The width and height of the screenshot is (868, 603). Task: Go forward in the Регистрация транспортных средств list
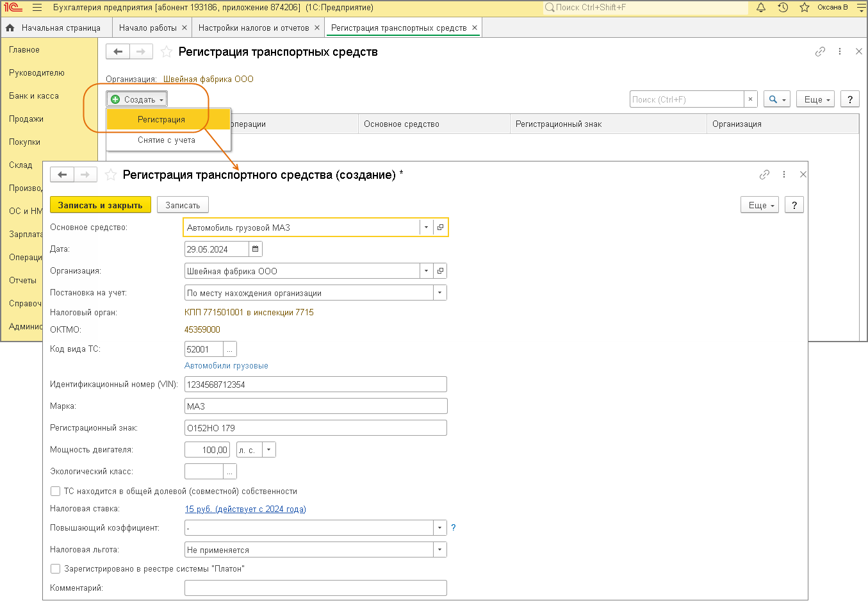(x=141, y=52)
